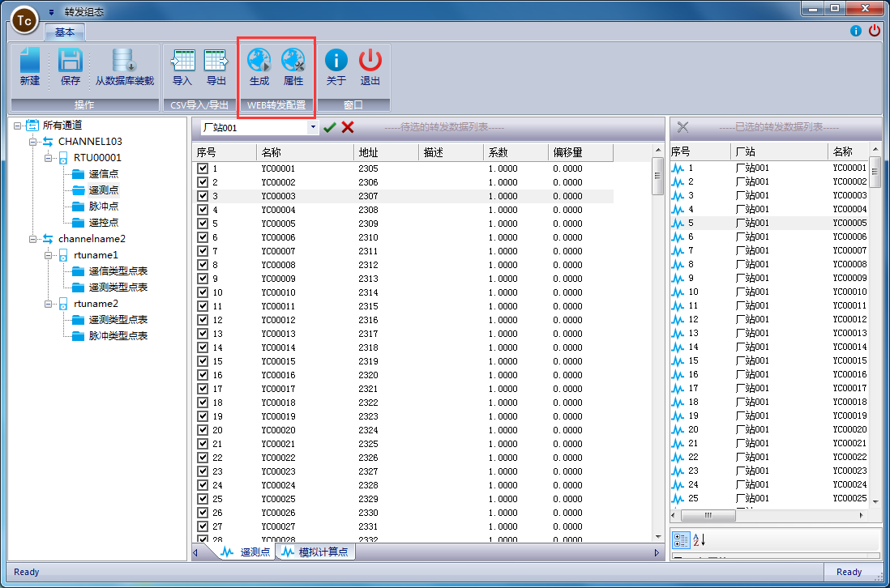Toggle checkbox for row YC00024
Screen dimensions: 890x588
point(203,485)
